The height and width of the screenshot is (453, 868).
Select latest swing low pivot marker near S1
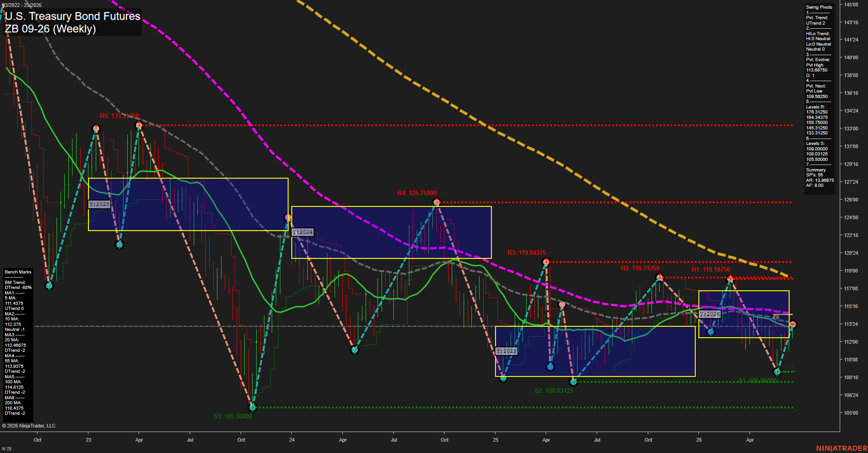pos(778,372)
